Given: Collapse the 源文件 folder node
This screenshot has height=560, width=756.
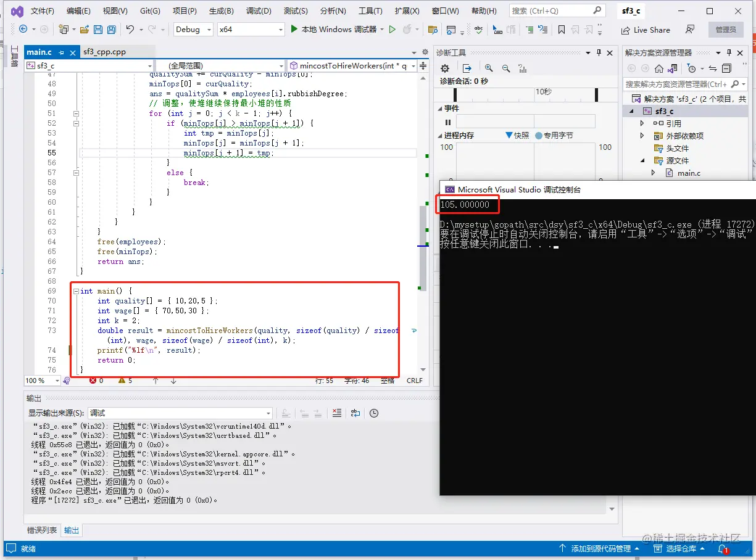Looking at the screenshot, I should (x=642, y=160).
